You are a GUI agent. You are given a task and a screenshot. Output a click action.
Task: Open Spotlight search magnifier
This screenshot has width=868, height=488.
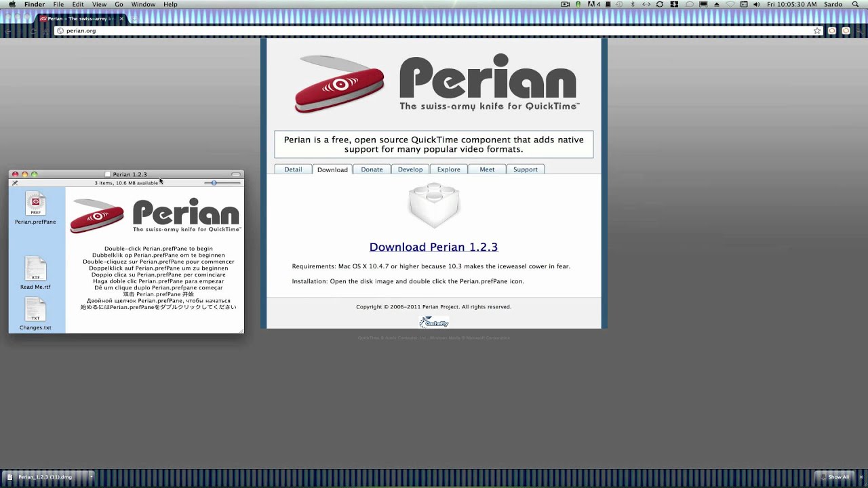(855, 4)
